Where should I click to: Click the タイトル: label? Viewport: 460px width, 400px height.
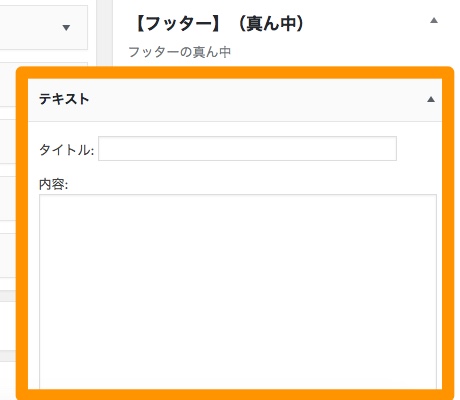[67, 150]
